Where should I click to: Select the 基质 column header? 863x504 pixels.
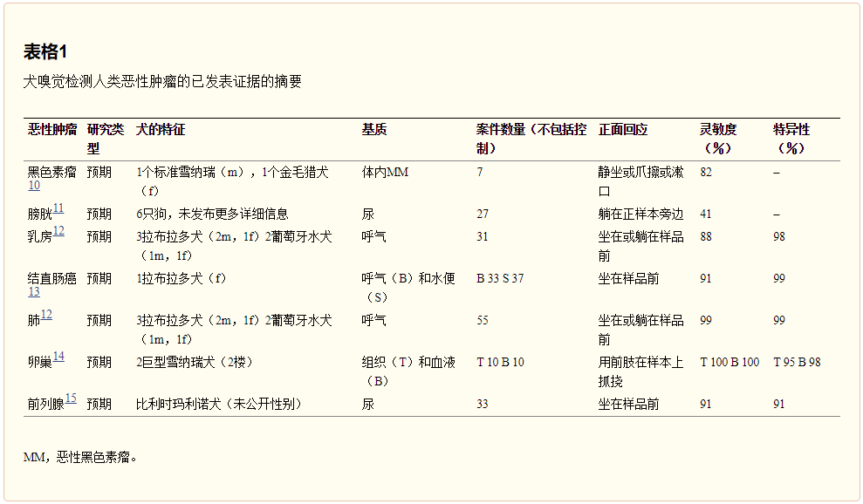(373, 130)
